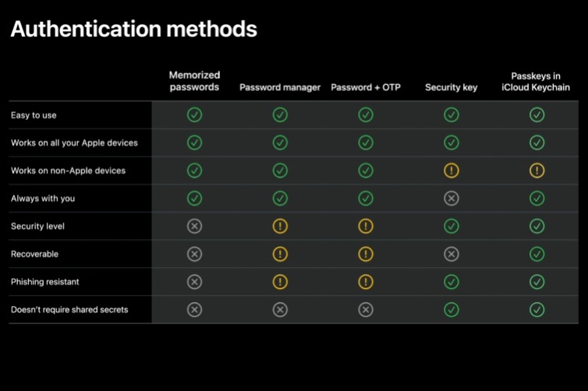The height and width of the screenshot is (391, 588).
Task: Click gray X for Security key Always with you
Action: [x=451, y=199]
